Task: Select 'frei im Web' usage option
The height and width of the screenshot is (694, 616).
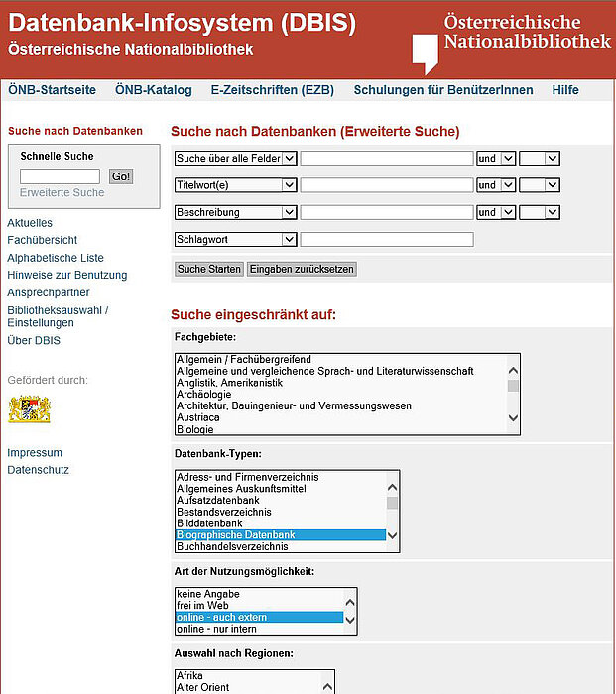Action: [260, 606]
